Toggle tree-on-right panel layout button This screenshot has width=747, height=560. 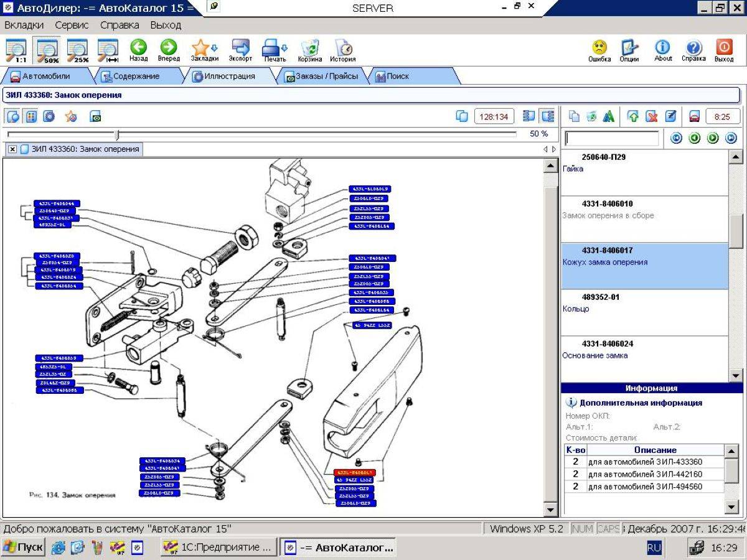[548, 116]
